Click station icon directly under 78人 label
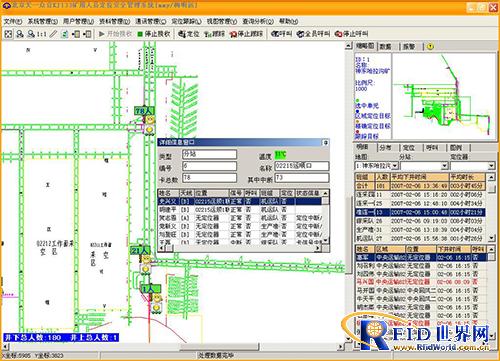The width and height of the screenshot is (500, 361). [x=150, y=119]
